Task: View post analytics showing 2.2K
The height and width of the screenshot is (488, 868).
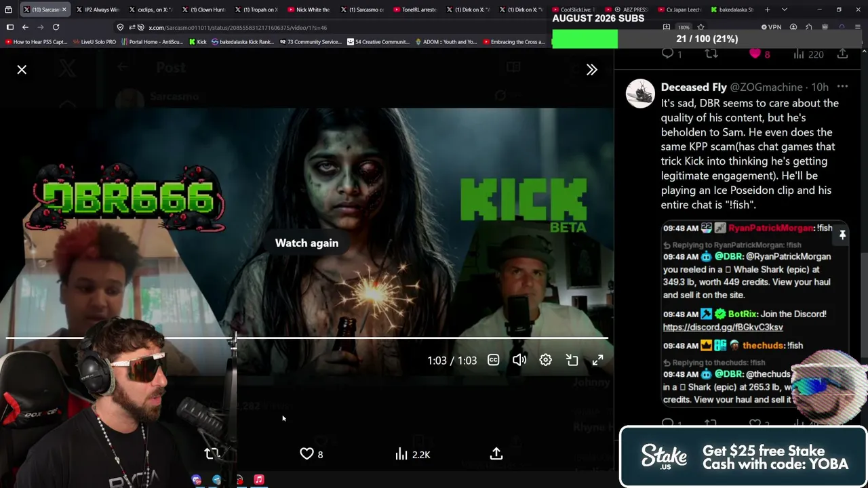Action: tap(412, 454)
